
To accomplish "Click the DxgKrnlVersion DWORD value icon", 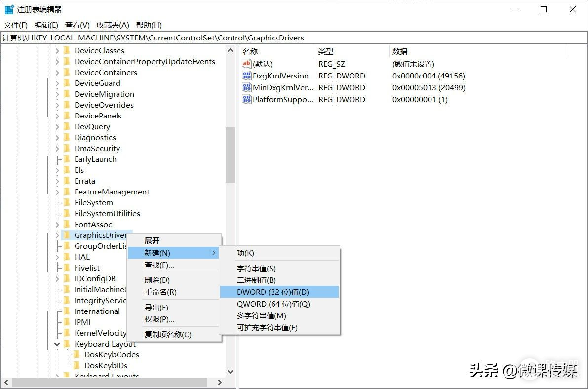I will (x=247, y=76).
